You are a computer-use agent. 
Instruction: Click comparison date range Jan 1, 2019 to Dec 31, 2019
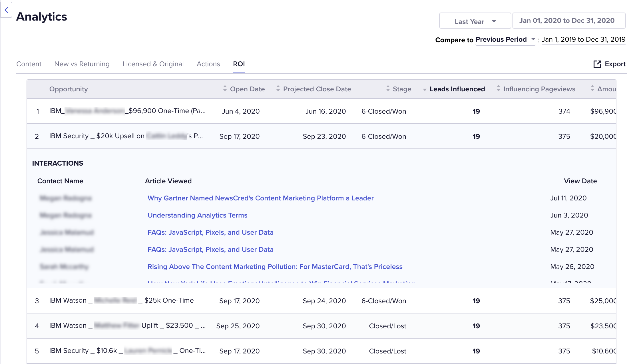pyautogui.click(x=583, y=39)
